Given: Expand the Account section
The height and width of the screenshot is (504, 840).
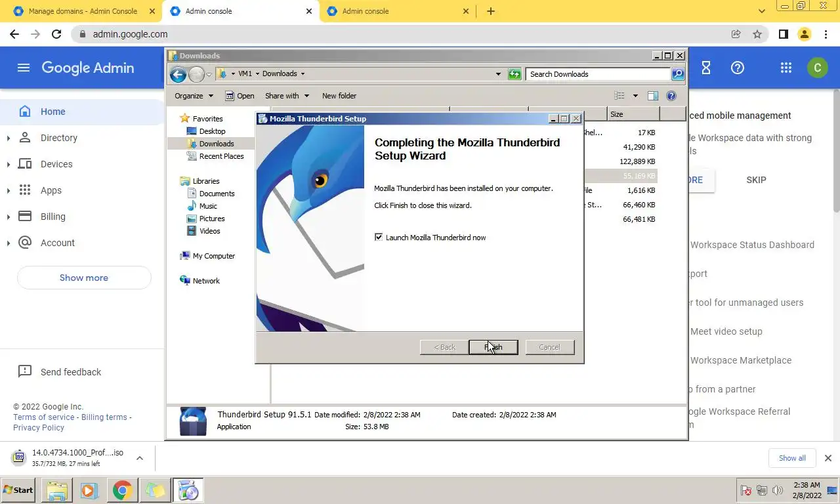Looking at the screenshot, I should pyautogui.click(x=9, y=243).
